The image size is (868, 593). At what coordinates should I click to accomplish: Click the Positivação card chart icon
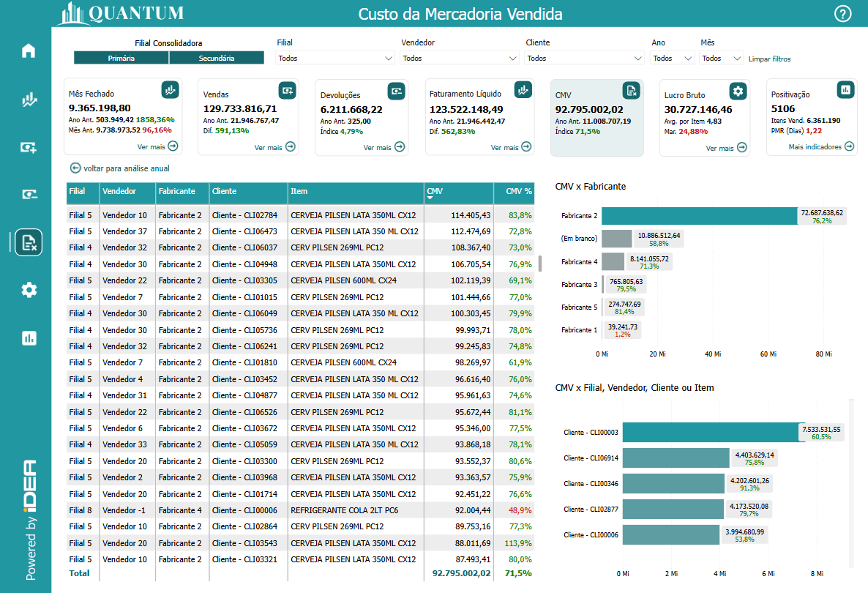pos(845,90)
